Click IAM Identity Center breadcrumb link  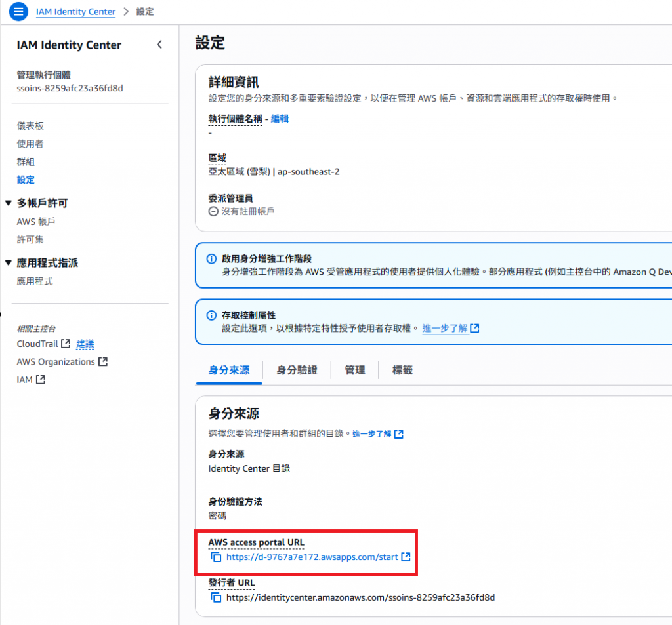point(76,12)
